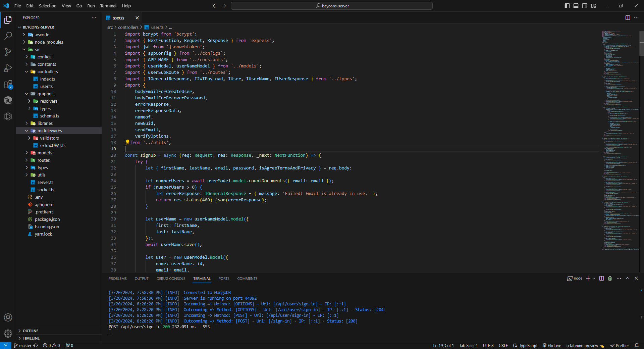Expand the OUTLINE section

coord(59,331)
